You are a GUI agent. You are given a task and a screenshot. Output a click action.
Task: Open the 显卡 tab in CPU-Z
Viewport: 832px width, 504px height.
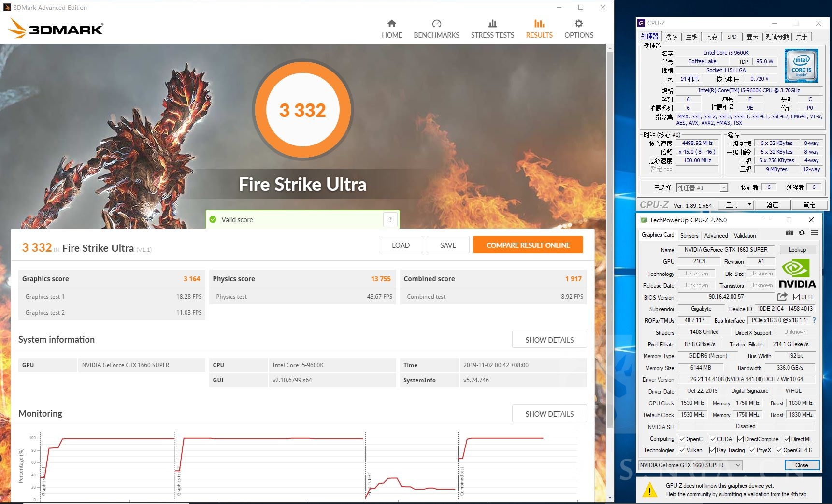[x=752, y=37]
